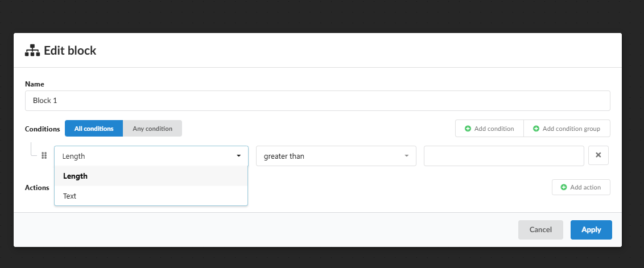Click Add condition group button
The height and width of the screenshot is (268, 644).
[x=567, y=129]
